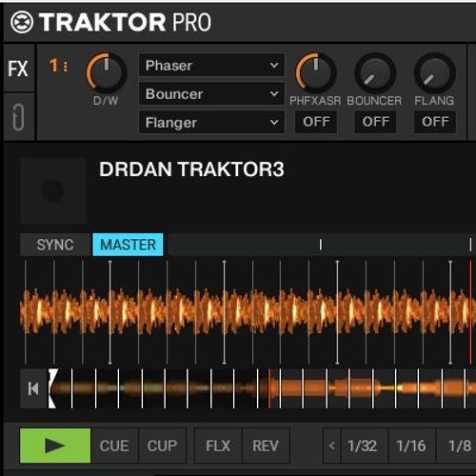Adjust the PHFXASR effect knob
This screenshot has width=476, height=476.
click(315, 72)
